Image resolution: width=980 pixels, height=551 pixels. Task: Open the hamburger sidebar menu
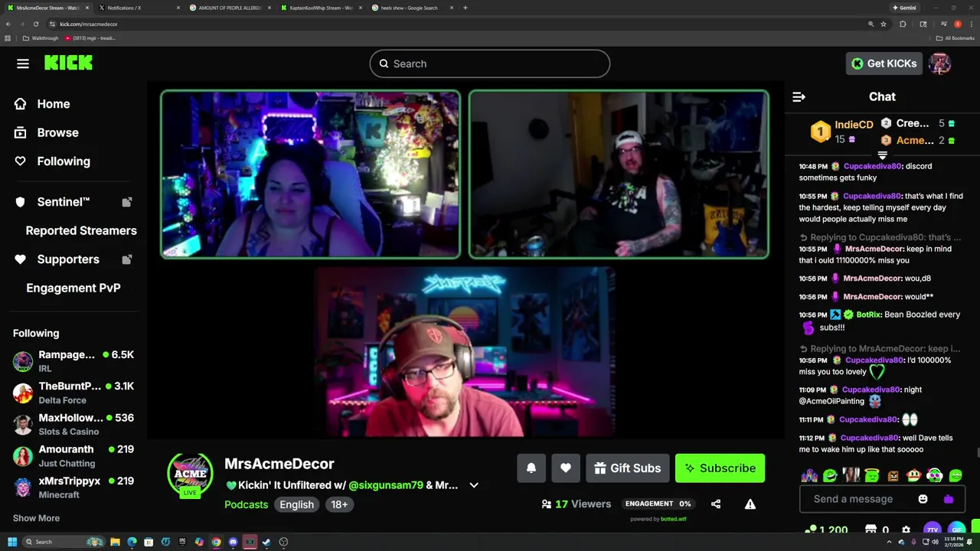click(x=23, y=64)
